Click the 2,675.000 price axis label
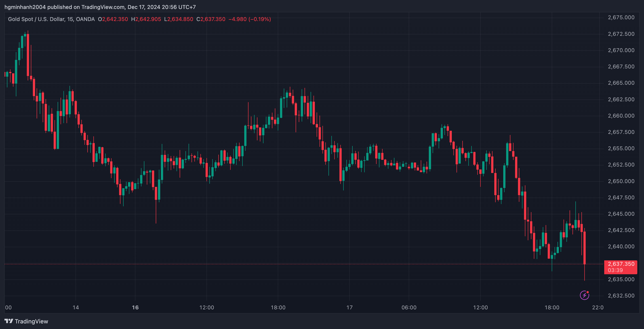Image resolution: width=644 pixels, height=329 pixels. click(x=621, y=17)
